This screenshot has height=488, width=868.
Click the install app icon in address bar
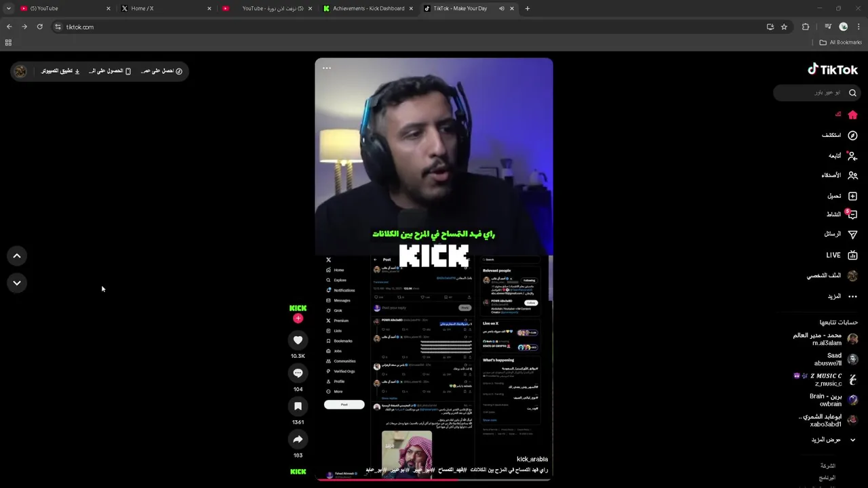[770, 26]
